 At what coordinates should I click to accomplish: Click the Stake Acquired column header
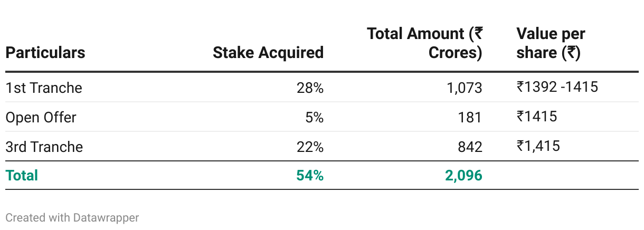[268, 53]
